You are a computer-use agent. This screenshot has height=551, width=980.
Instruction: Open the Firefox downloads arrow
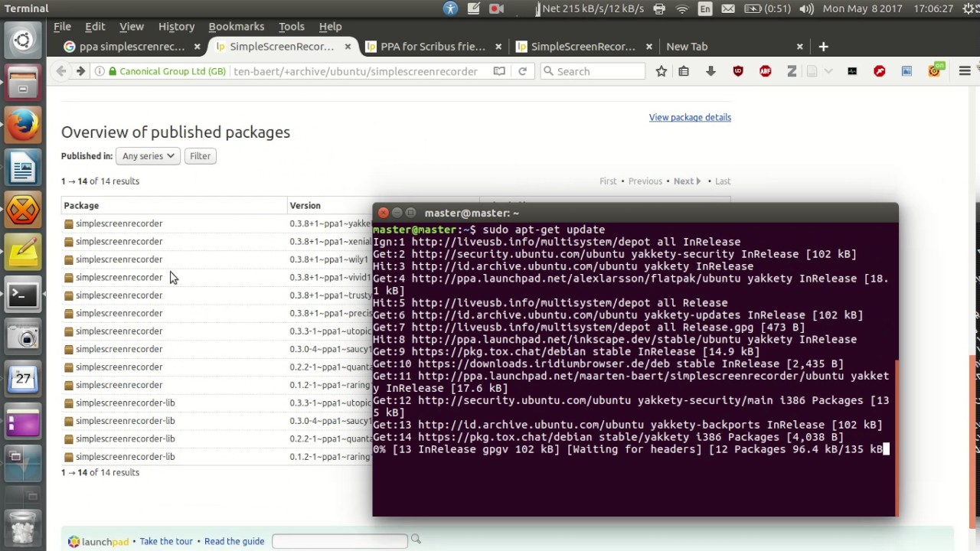[x=710, y=71]
